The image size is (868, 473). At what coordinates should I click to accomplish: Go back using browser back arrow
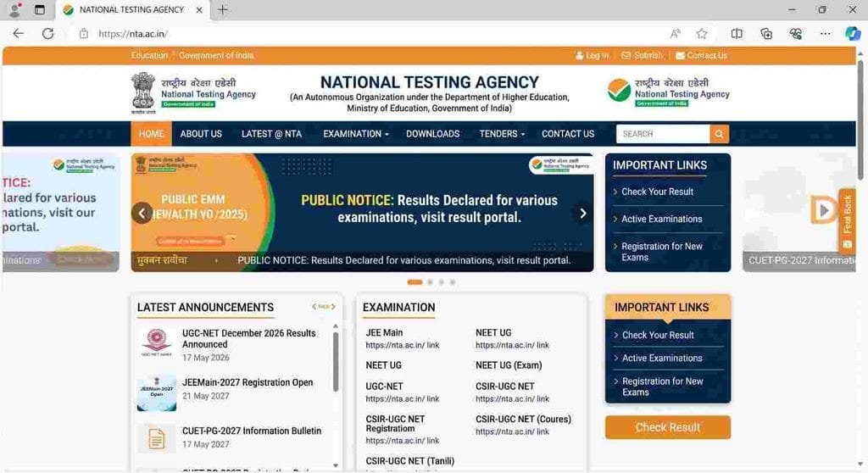[x=19, y=34]
